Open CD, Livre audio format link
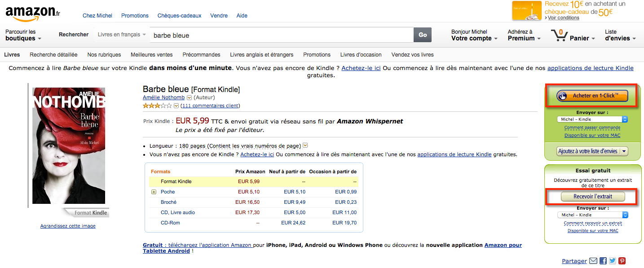 click(178, 212)
